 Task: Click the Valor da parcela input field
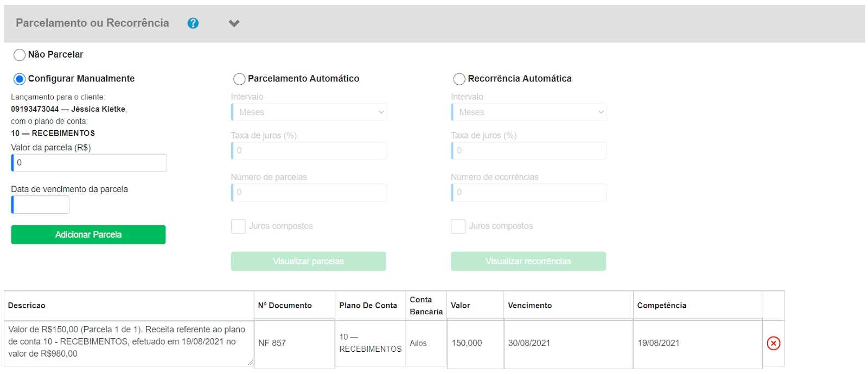[x=90, y=163]
